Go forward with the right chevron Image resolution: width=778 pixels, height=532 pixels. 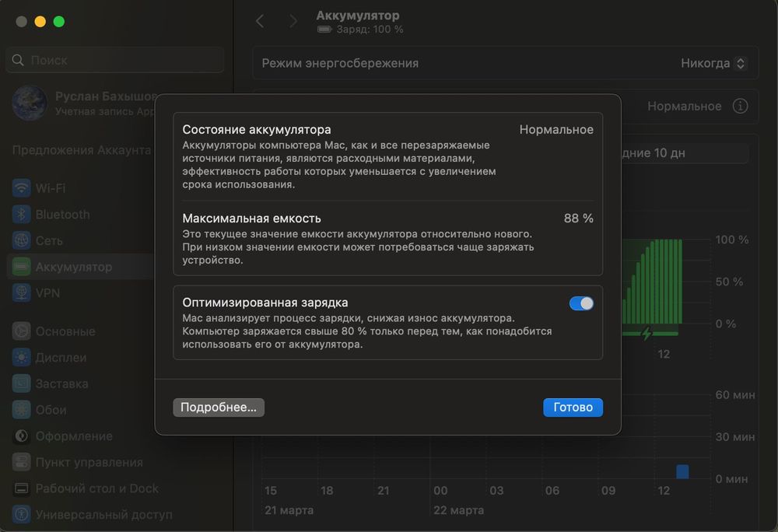click(x=293, y=21)
